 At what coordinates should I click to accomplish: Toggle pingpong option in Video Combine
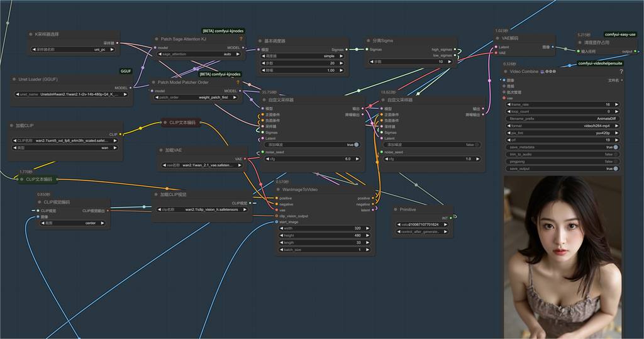(615, 162)
